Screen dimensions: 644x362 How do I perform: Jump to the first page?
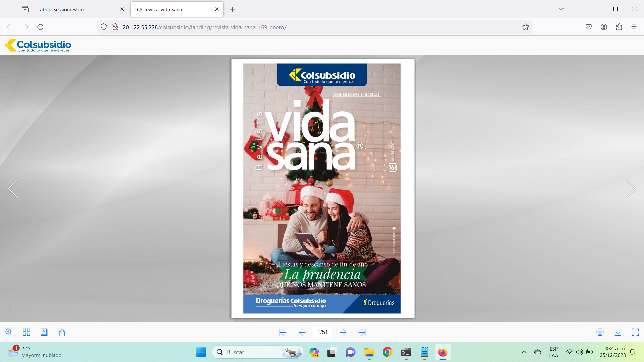point(283,332)
